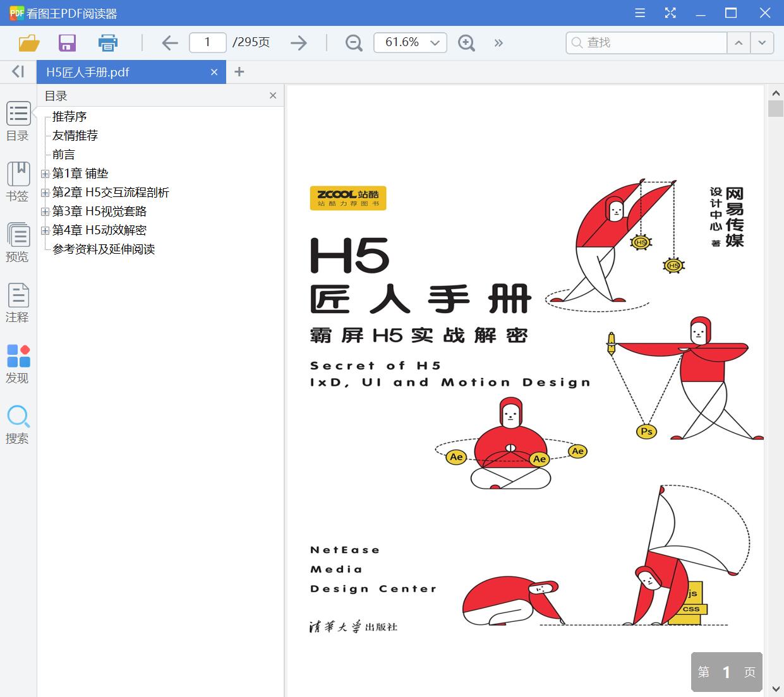
Task: Expand 第4章 H5动效解密 tree node
Action: 45,230
